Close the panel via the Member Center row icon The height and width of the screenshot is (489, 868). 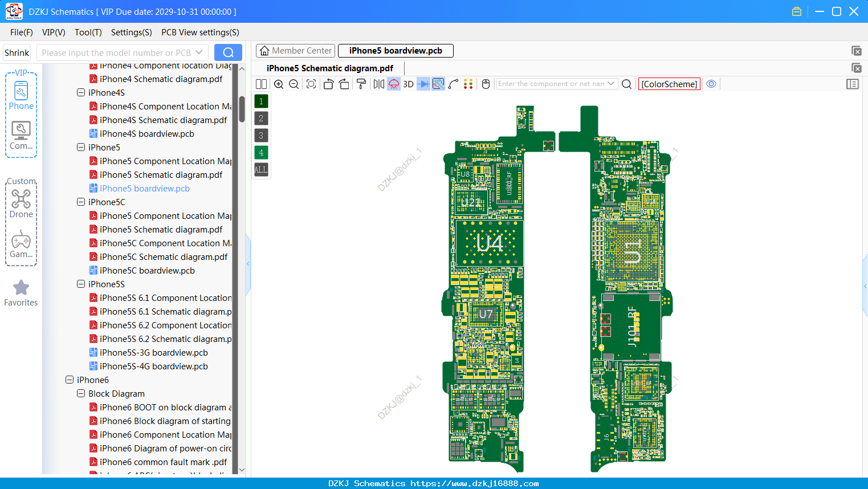856,51
